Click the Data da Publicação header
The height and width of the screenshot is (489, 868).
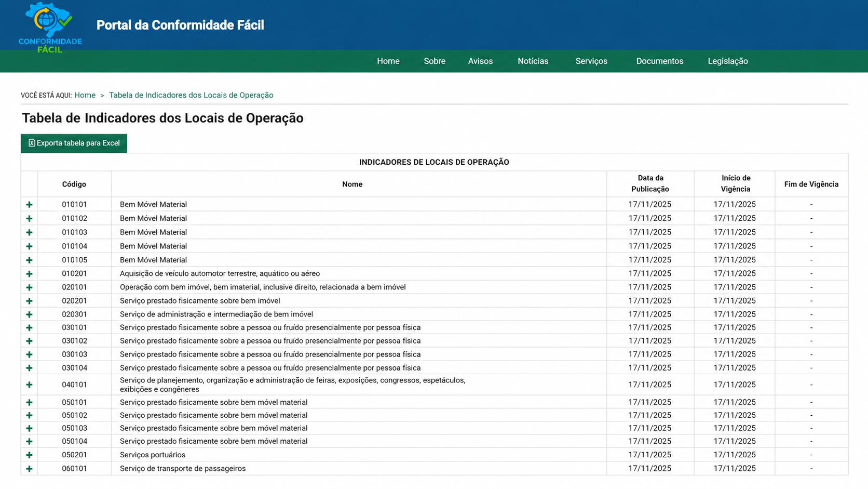tap(650, 183)
